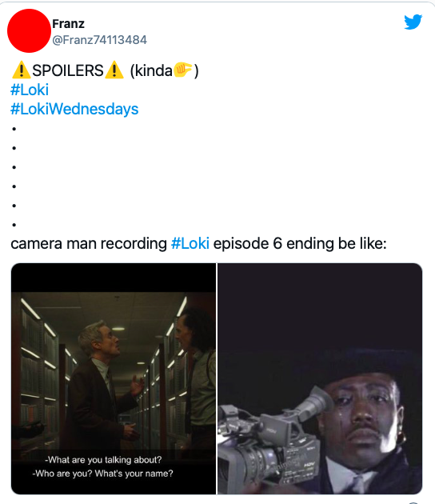The image size is (435, 504).
Task: Click the '(kinda' text
Action: click(x=151, y=70)
